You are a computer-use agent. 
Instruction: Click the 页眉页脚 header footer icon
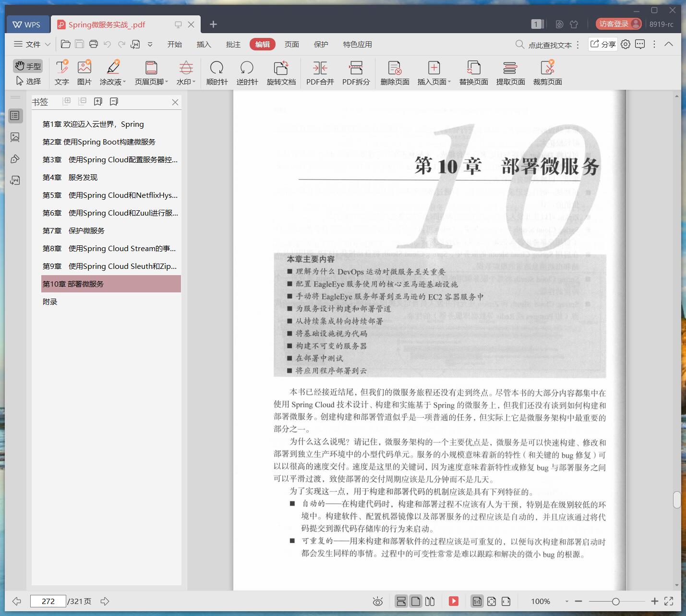point(151,68)
